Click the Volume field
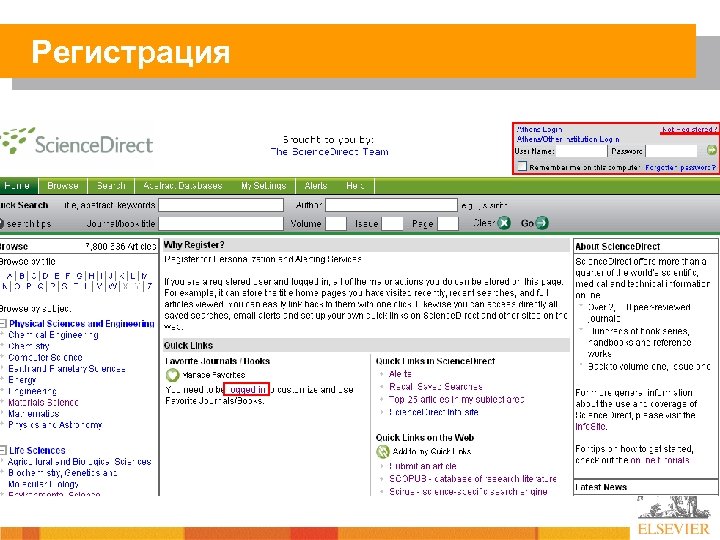720x540 pixels. point(336,224)
